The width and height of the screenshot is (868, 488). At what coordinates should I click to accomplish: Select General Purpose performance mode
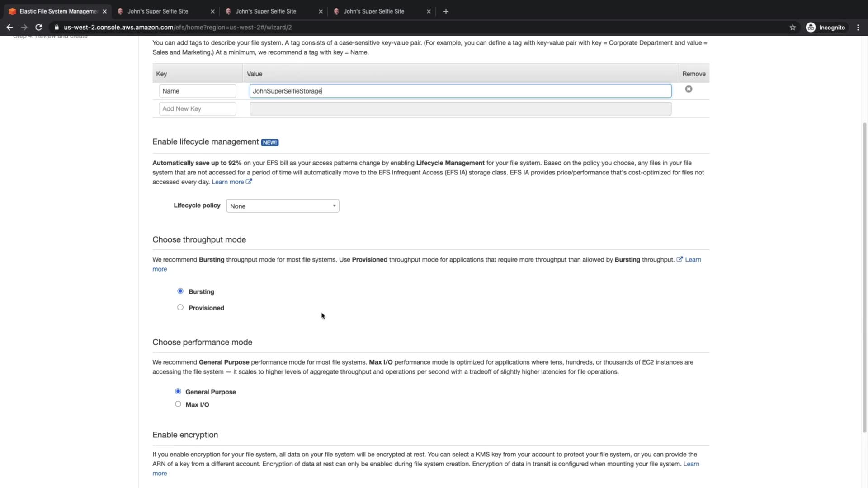(178, 391)
